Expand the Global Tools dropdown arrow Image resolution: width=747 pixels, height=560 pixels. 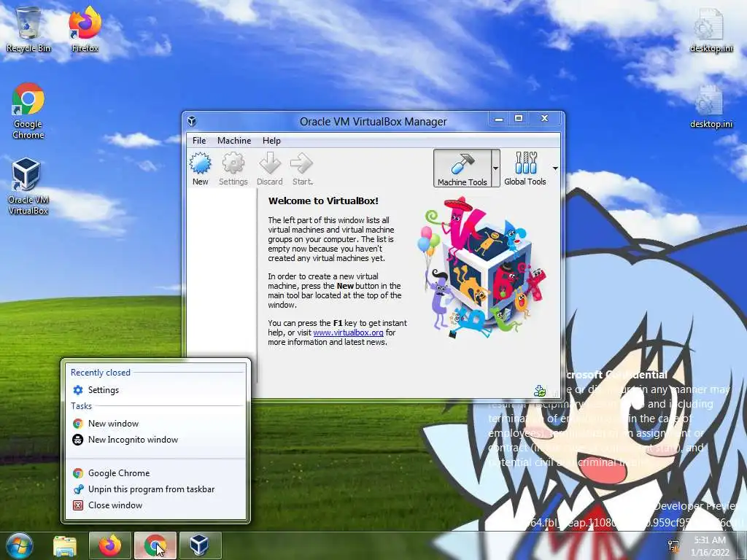tap(555, 168)
